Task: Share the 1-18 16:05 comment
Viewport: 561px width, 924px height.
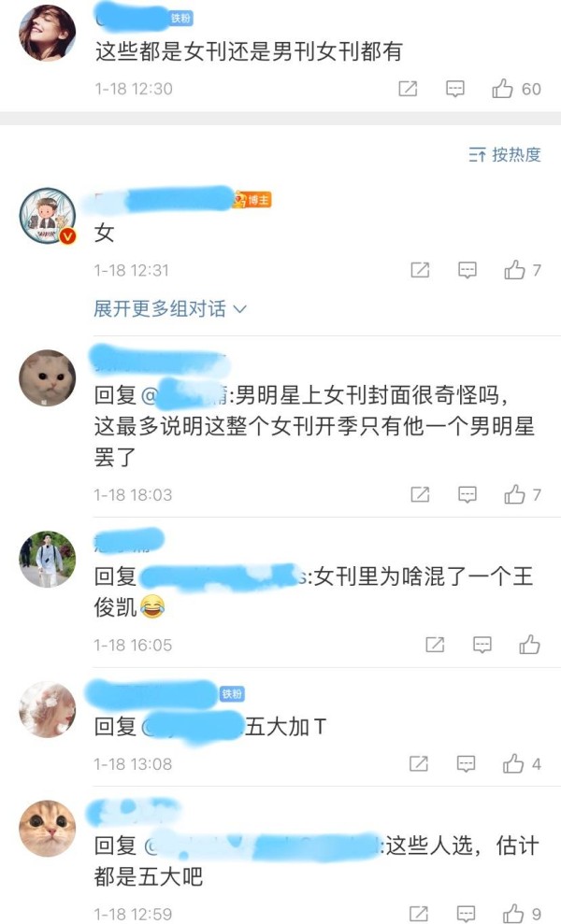Action: (x=435, y=645)
